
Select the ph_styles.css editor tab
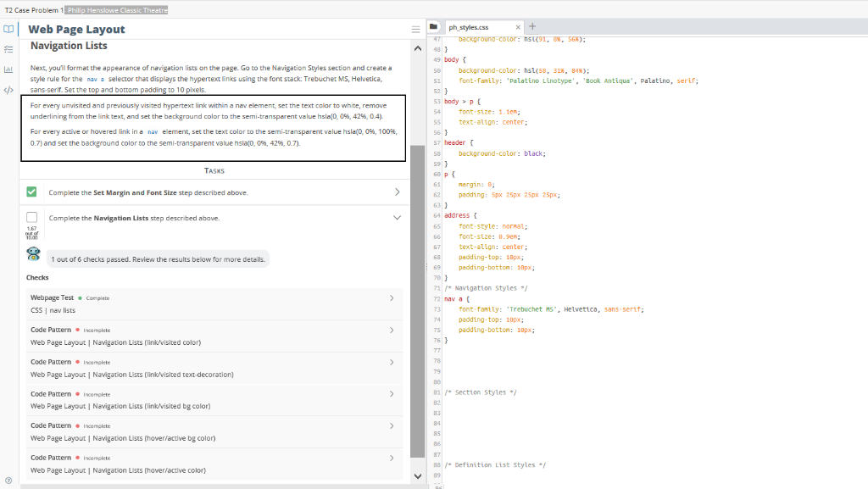click(469, 27)
